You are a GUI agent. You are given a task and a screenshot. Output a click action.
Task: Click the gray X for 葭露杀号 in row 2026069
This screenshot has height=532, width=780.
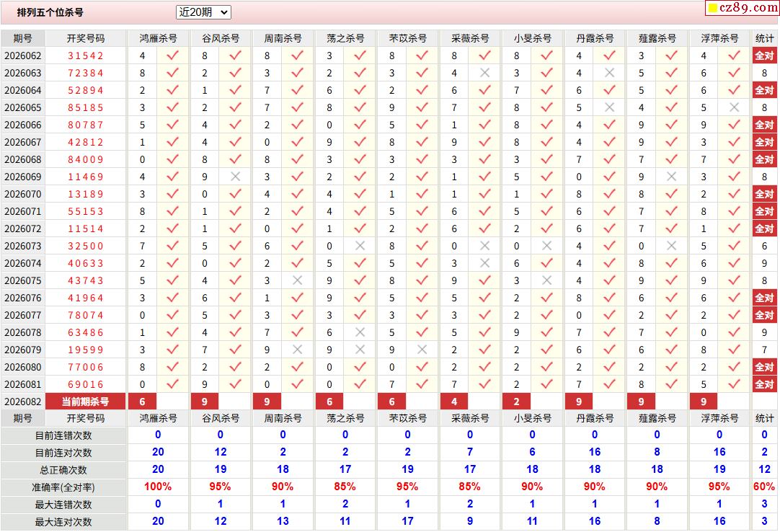[672, 177]
